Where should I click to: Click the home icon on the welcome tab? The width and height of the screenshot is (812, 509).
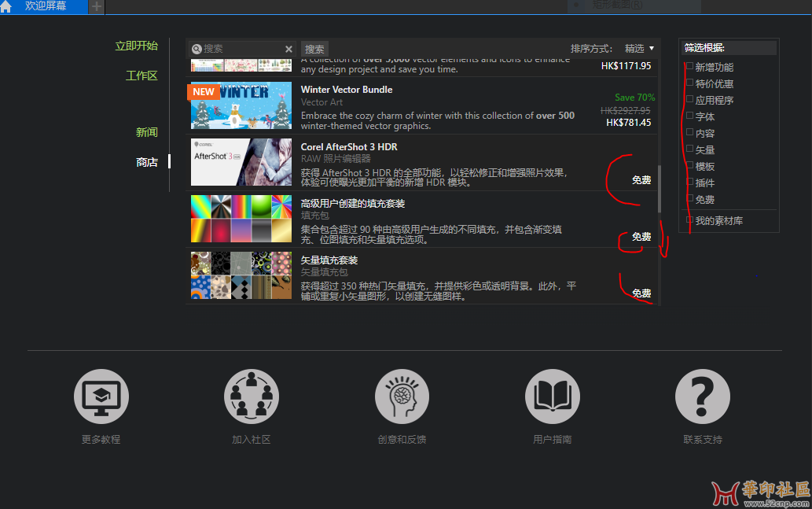pos(6,6)
